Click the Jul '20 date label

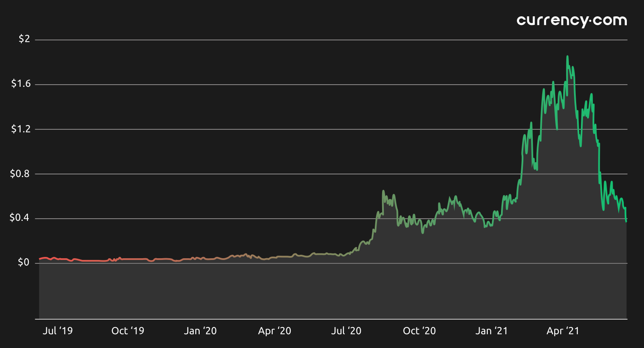[347, 331]
